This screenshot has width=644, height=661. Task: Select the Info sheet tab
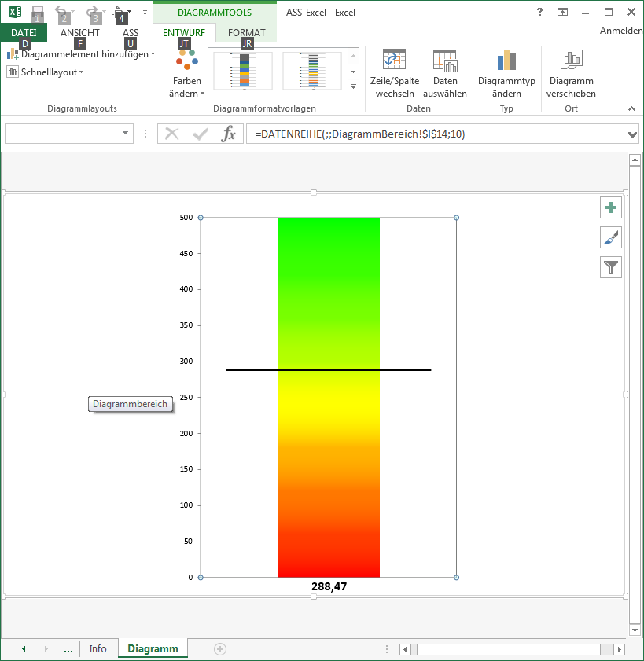98,649
